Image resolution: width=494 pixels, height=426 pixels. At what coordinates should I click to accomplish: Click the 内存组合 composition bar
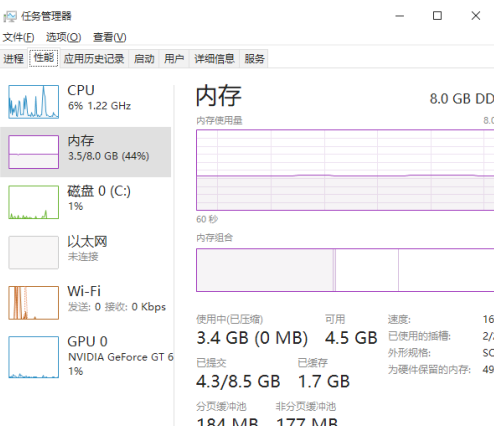[345, 270]
